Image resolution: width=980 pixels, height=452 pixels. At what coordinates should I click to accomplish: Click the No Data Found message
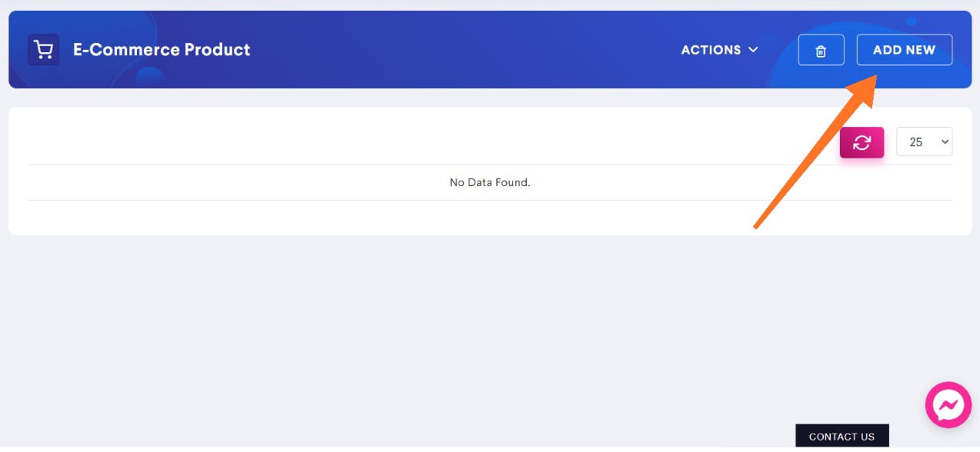490,182
